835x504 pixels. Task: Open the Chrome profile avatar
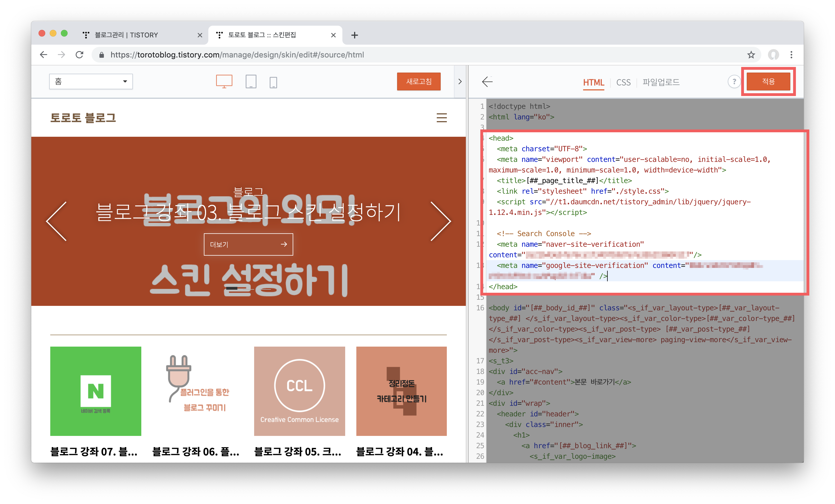coord(773,54)
